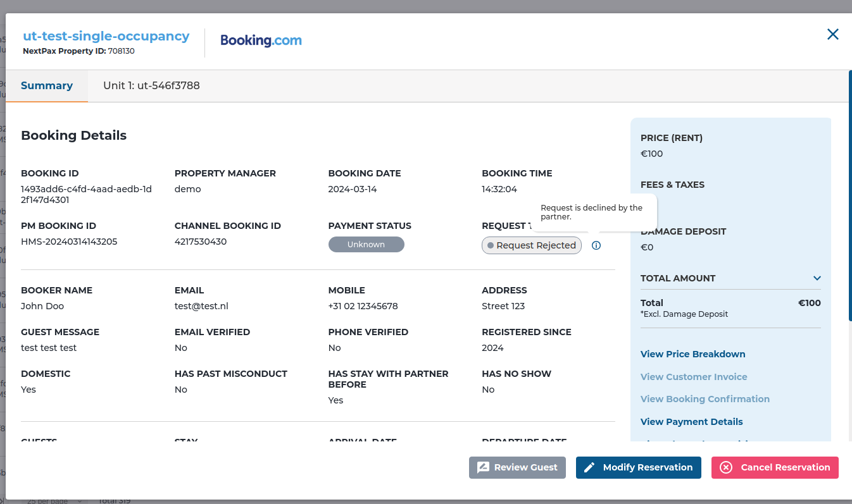Click the Request is declined tooltip text
The width and height of the screenshot is (852, 504).
click(x=591, y=212)
